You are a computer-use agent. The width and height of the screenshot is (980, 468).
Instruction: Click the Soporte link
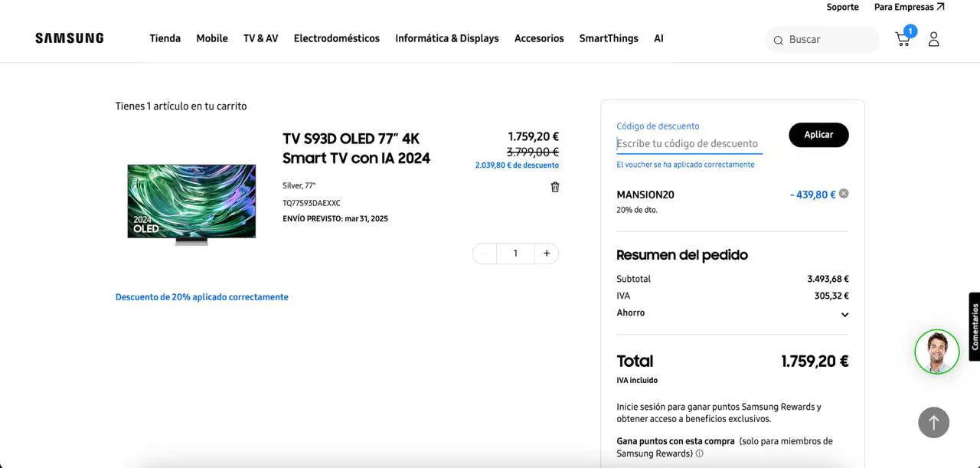tap(842, 7)
